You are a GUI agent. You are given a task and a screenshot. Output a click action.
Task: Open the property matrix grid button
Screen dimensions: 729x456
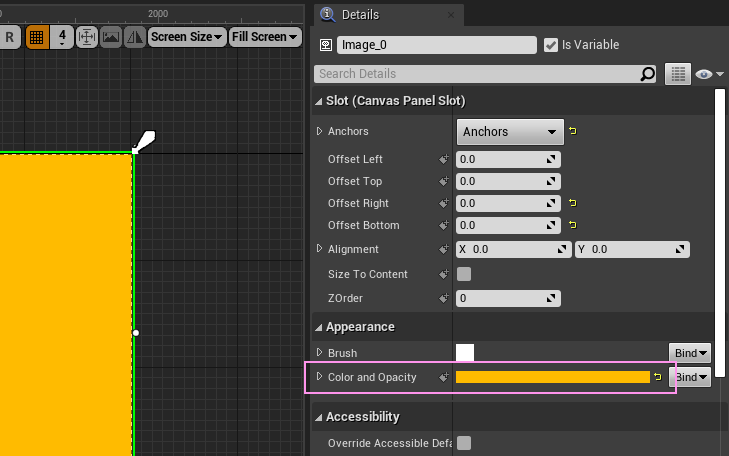[678, 74]
